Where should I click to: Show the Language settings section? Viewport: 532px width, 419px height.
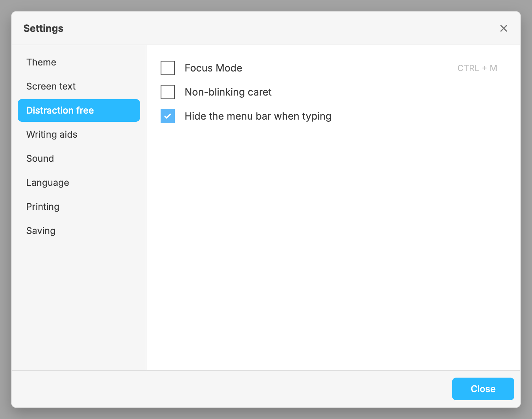79,183
